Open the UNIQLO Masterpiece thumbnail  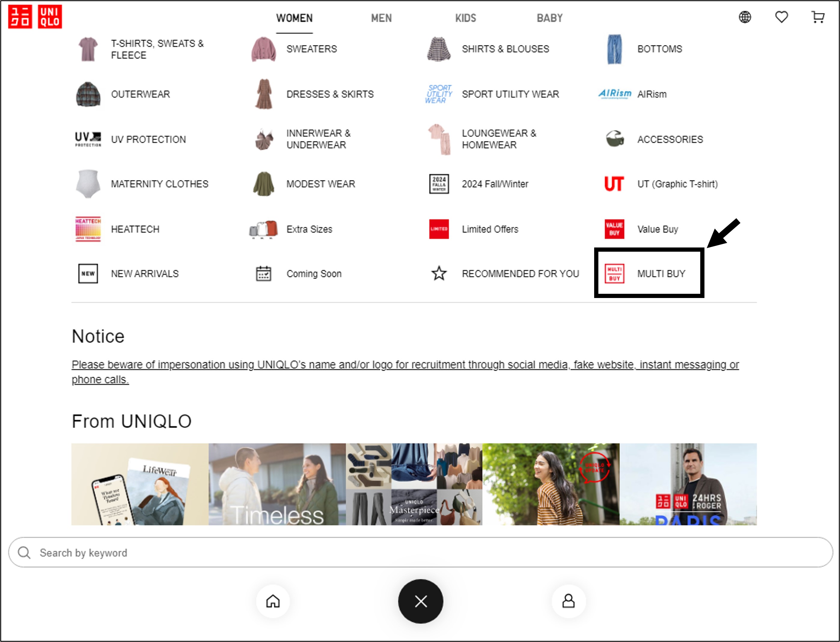[x=414, y=484]
